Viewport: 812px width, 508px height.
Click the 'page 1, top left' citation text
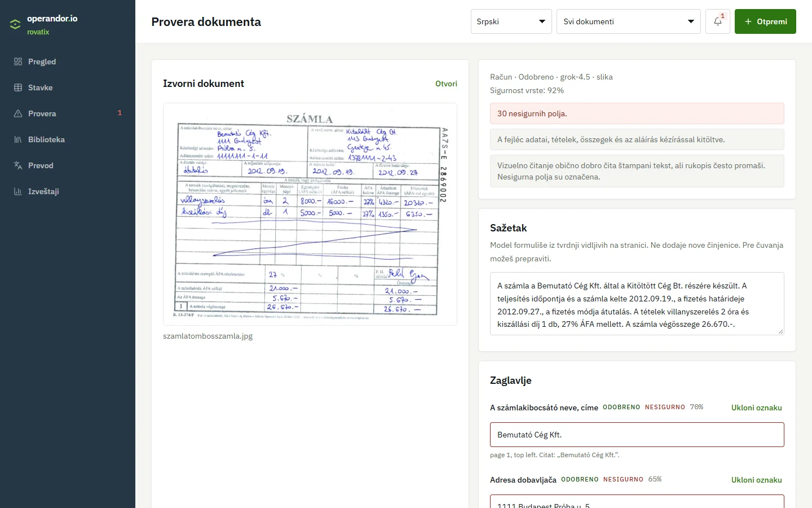tap(555, 455)
